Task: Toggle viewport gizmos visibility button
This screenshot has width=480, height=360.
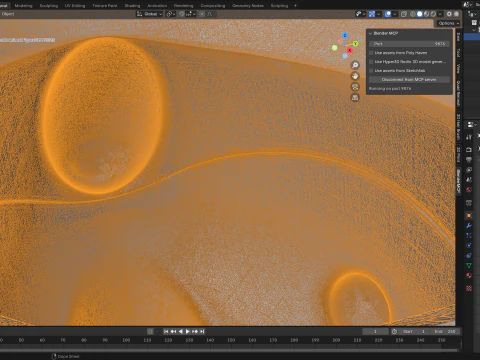Action: [x=372, y=14]
